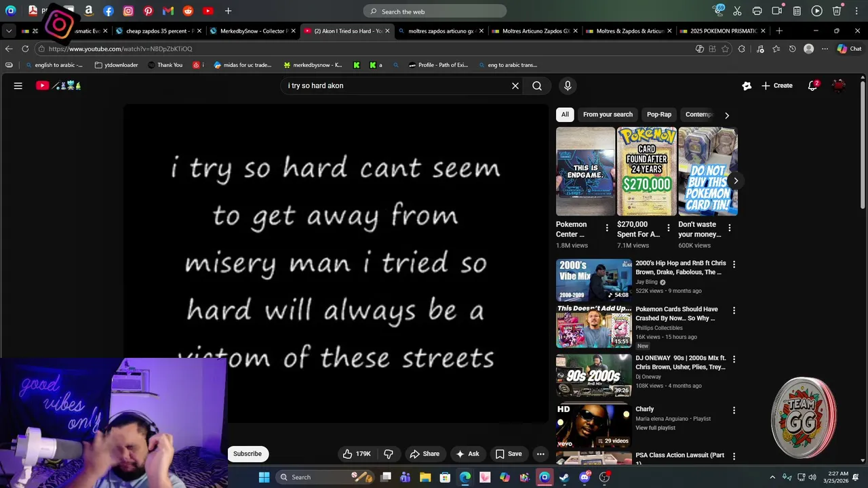868x488 pixels.
Task: Click the YouTube Create button
Action: [776, 85]
